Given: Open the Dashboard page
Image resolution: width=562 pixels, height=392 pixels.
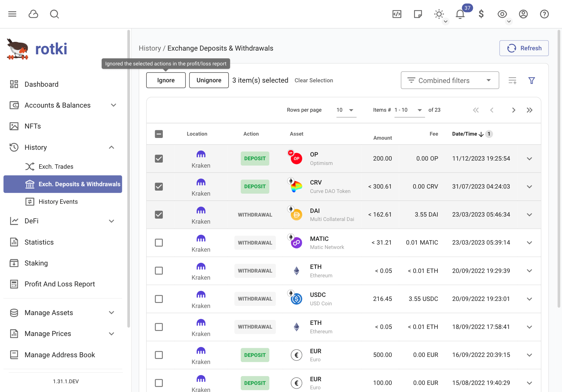Looking at the screenshot, I should click(x=63, y=84).
